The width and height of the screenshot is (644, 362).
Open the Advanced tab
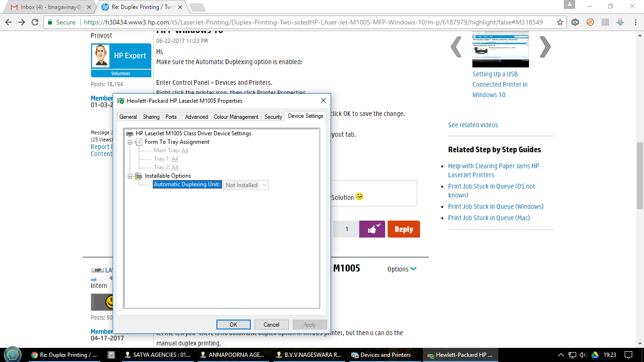click(x=197, y=117)
